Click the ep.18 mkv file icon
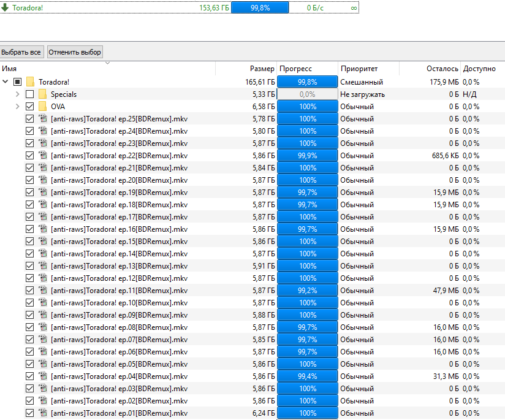505x420 pixels. pyautogui.click(x=43, y=204)
